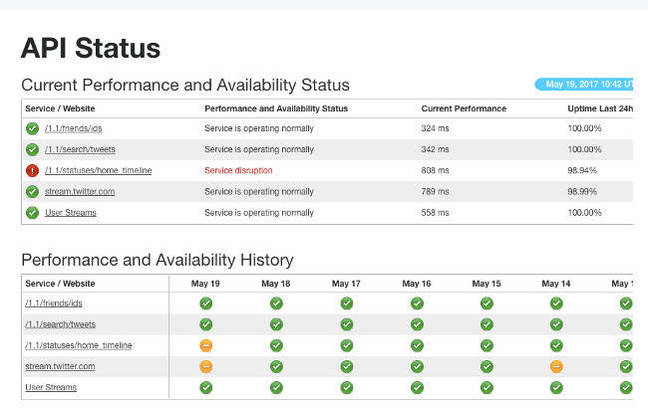This screenshot has height=408, width=648.
Task: Click May 19 green check for search/tweets history
Action: coord(206,324)
